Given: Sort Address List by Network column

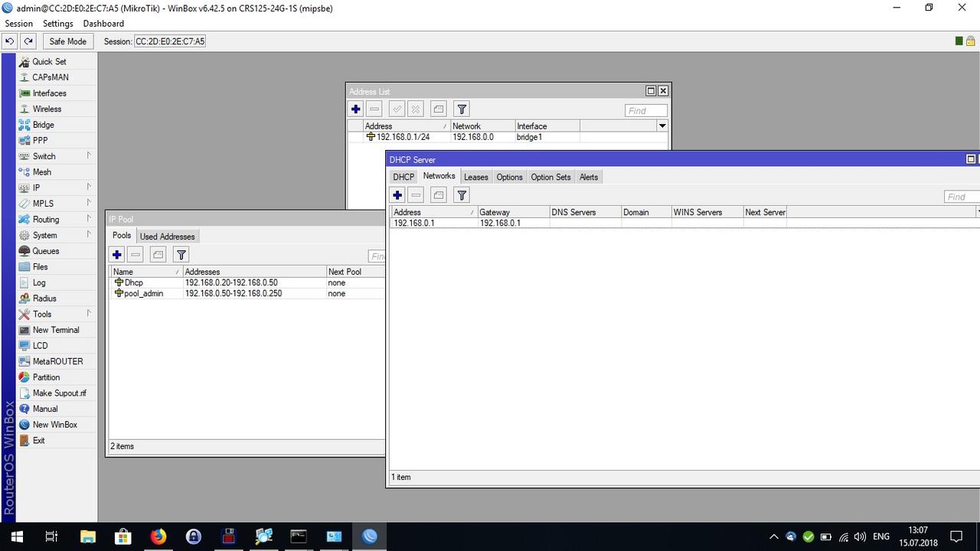Looking at the screenshot, I should click(x=482, y=126).
